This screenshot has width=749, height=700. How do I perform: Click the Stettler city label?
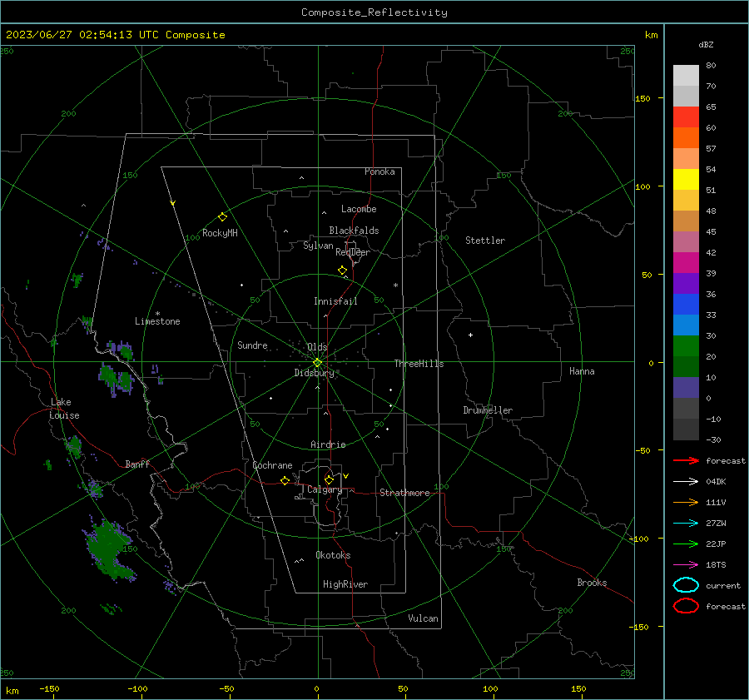click(485, 241)
